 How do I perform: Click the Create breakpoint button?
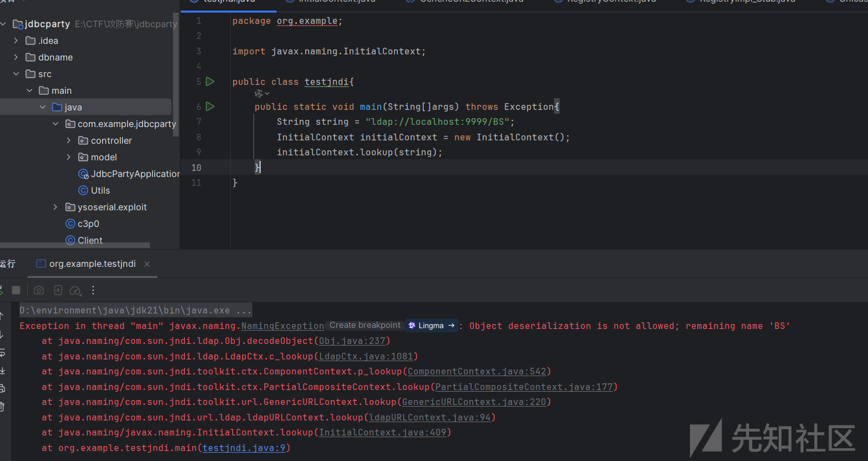pos(365,326)
